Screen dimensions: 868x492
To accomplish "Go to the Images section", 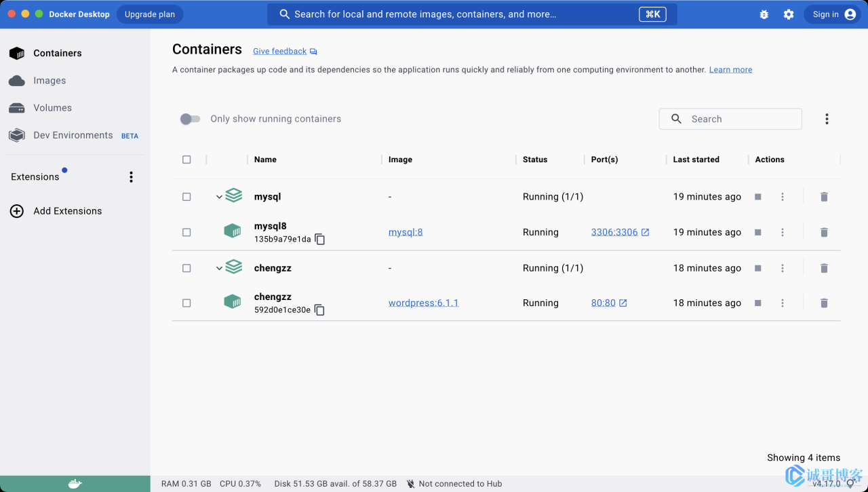I will (50, 81).
